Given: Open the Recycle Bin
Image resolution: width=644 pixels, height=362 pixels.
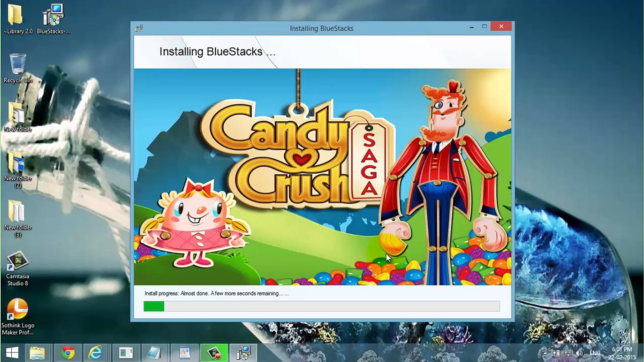Looking at the screenshot, I should pos(17,68).
